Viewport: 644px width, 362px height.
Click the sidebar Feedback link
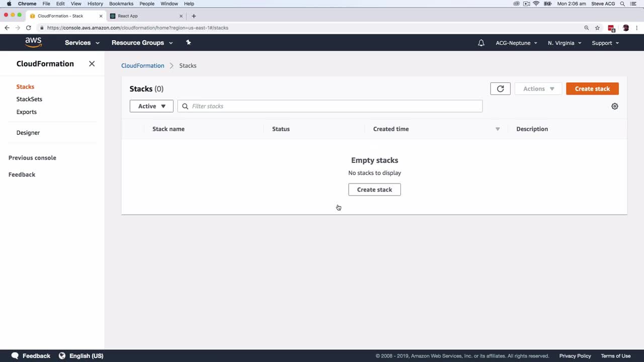click(x=22, y=174)
